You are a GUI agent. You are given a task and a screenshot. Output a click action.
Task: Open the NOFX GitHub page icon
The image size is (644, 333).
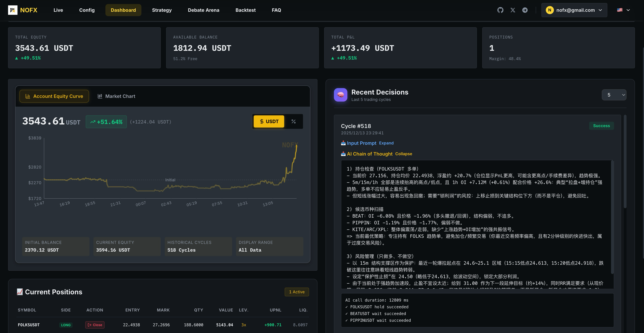pyautogui.click(x=500, y=10)
